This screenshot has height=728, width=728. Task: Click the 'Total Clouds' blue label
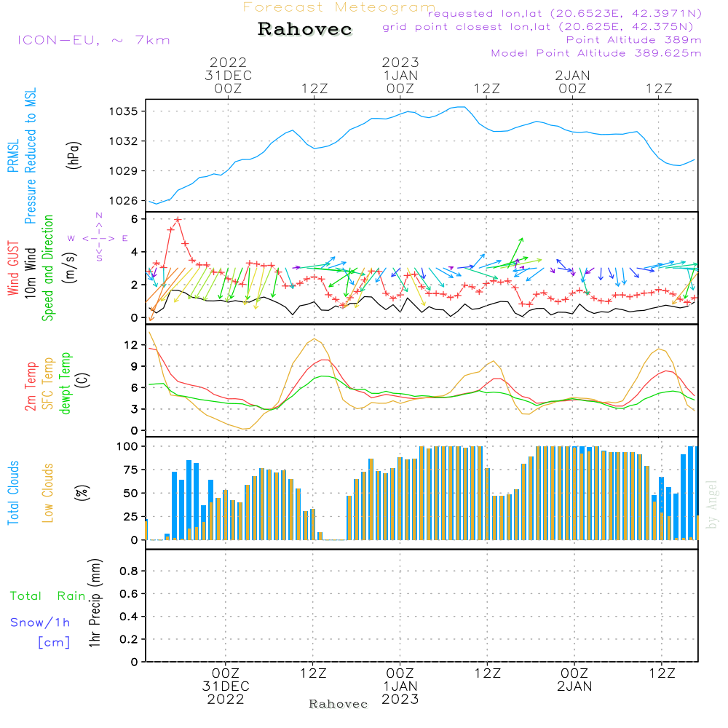point(13,493)
